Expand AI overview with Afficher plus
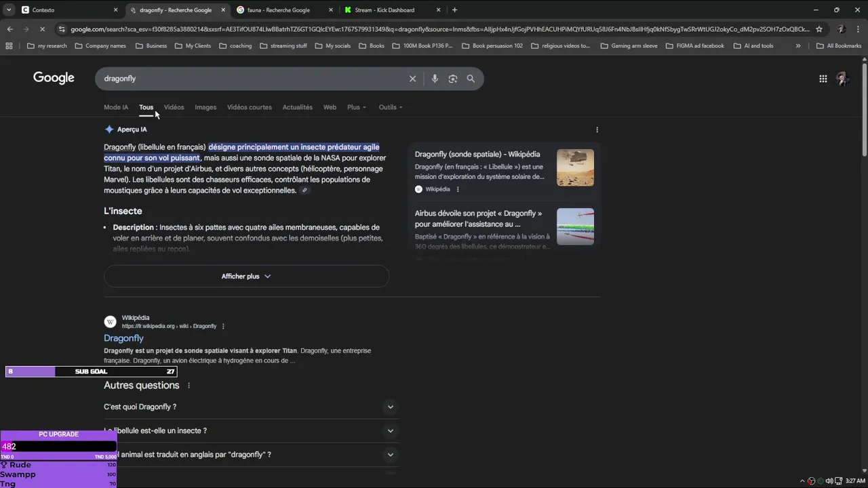Image resolution: width=868 pixels, height=488 pixels. 246,277
